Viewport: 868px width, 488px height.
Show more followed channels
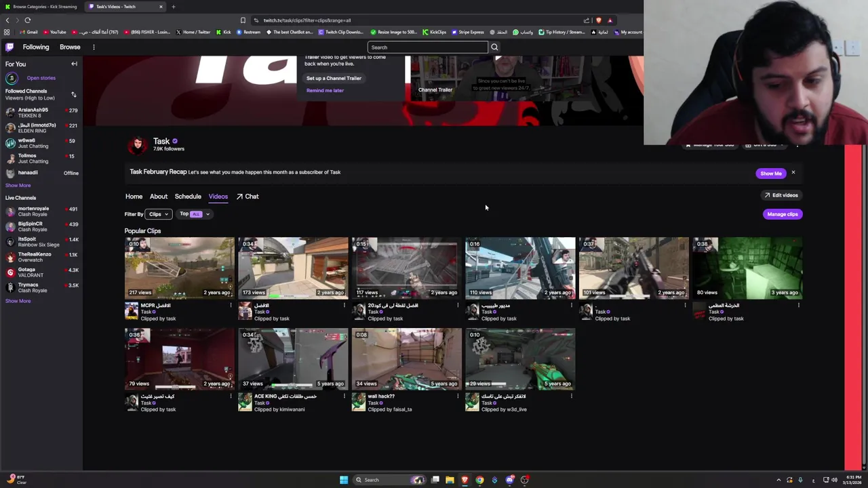(18, 185)
